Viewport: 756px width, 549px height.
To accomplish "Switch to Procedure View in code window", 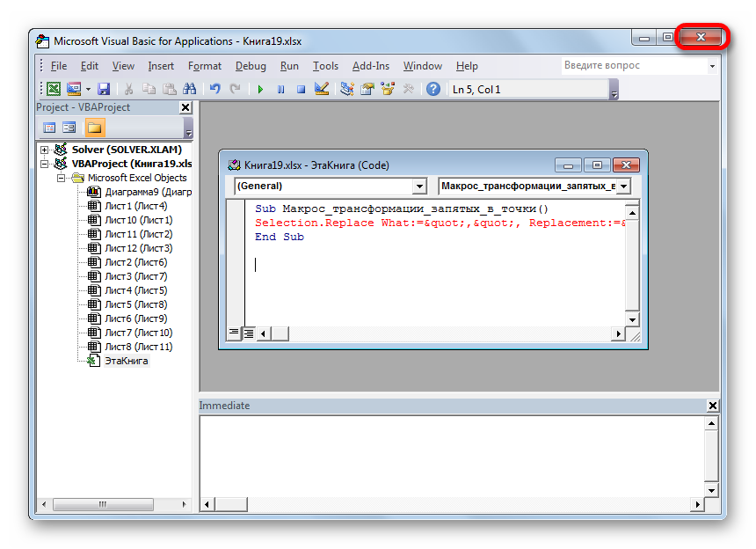I will tap(234, 333).
